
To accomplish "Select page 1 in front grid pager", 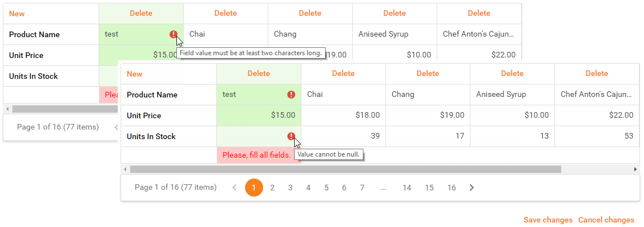I will coord(254,188).
